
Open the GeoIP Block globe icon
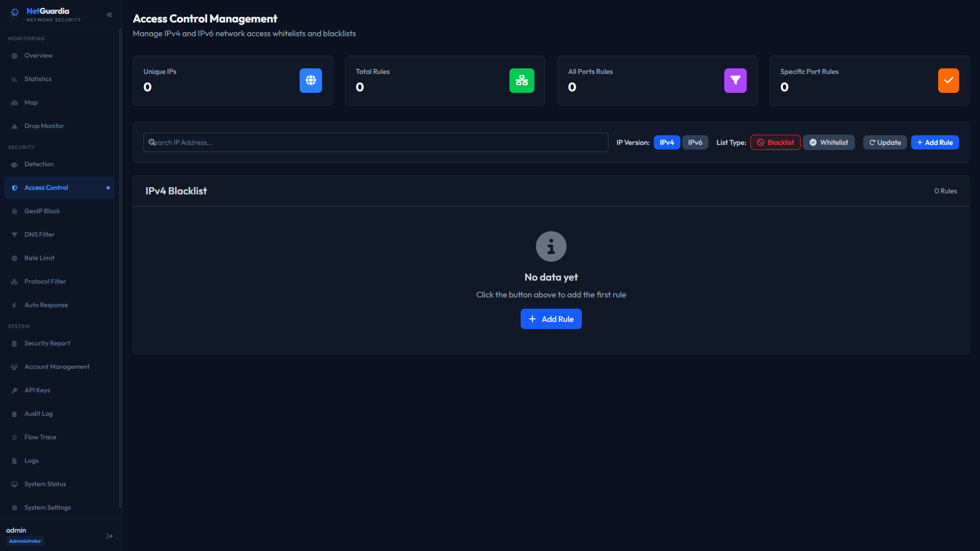(x=14, y=212)
